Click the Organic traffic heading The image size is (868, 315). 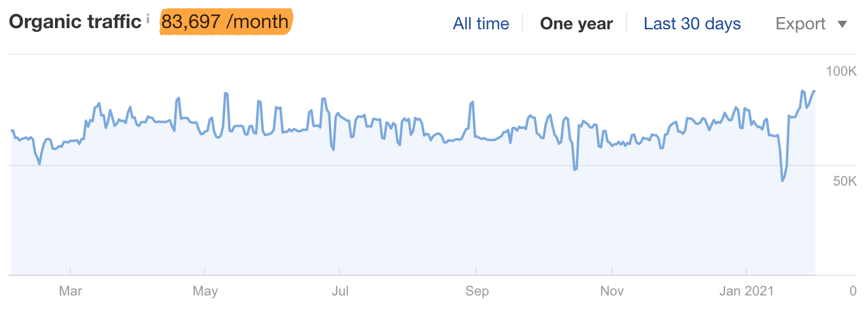coord(75,22)
